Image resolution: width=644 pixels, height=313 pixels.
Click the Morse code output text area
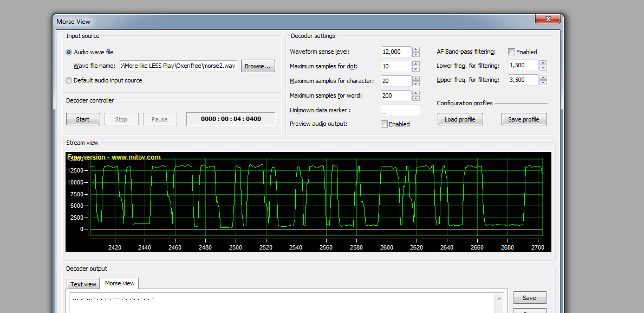[281, 303]
